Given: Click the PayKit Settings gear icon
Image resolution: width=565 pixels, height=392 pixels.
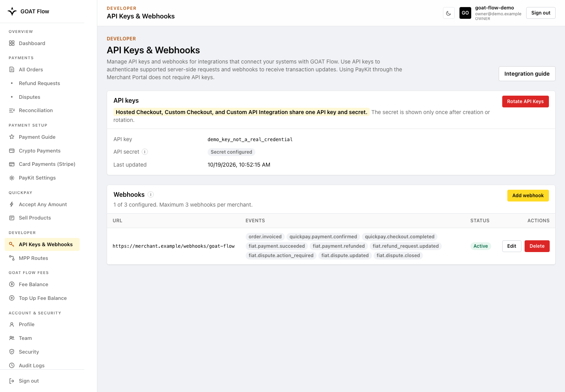Looking at the screenshot, I should click(x=12, y=178).
